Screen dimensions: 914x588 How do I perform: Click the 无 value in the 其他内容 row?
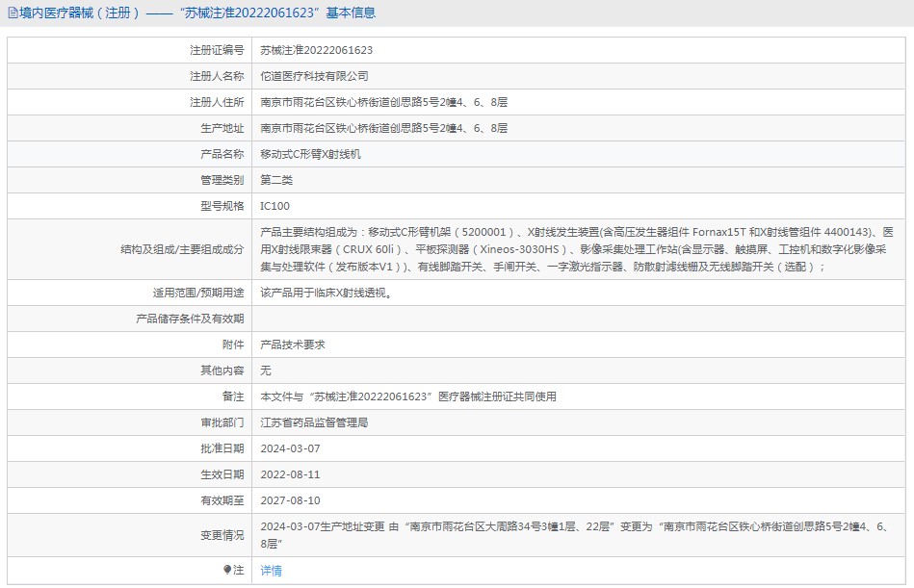(x=266, y=371)
